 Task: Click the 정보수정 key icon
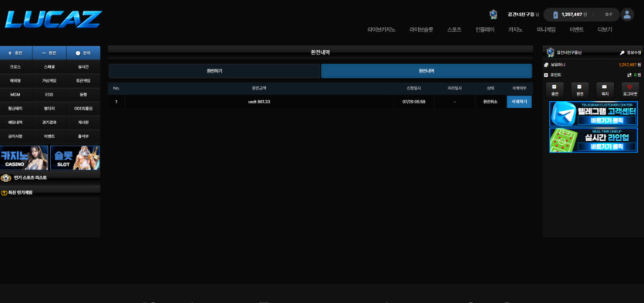pyautogui.click(x=622, y=52)
